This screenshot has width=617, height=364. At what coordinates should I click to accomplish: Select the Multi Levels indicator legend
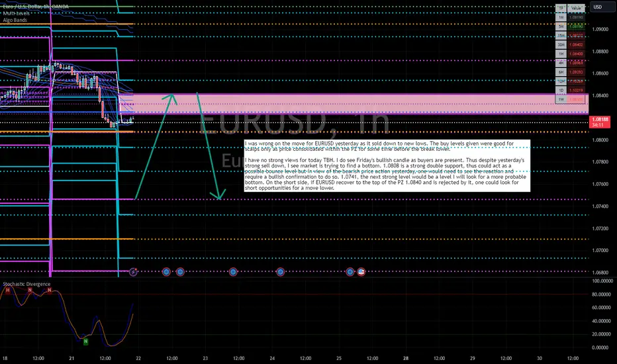(x=16, y=13)
